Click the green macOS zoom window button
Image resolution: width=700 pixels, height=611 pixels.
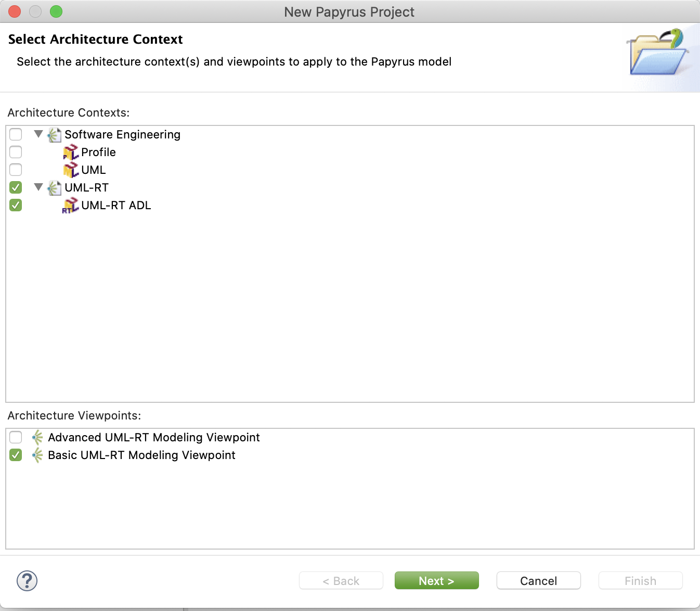[x=56, y=11]
